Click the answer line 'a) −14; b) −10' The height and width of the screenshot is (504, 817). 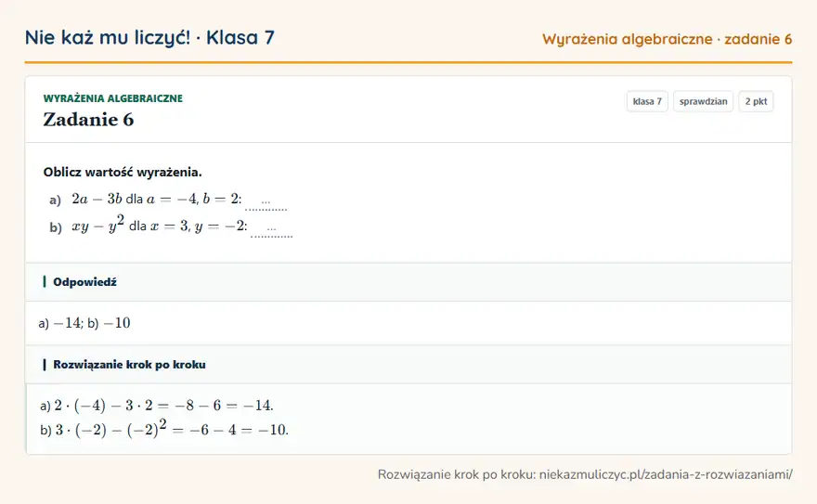click(84, 323)
